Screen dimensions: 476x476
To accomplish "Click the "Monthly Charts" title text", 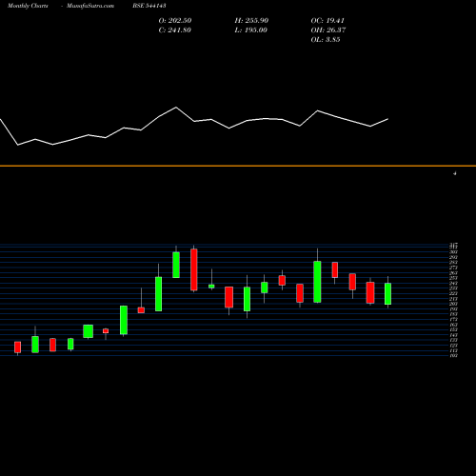I will 28,6.
